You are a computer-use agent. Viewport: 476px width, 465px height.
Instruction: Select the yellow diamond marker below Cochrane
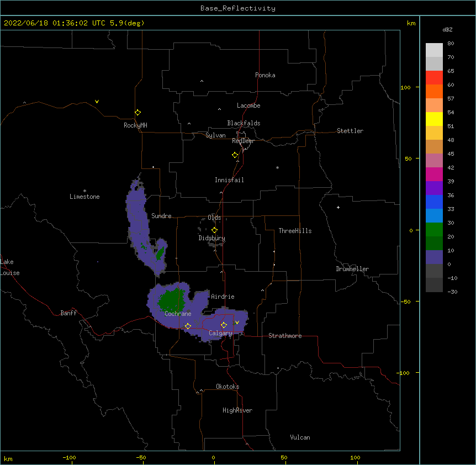tap(188, 326)
